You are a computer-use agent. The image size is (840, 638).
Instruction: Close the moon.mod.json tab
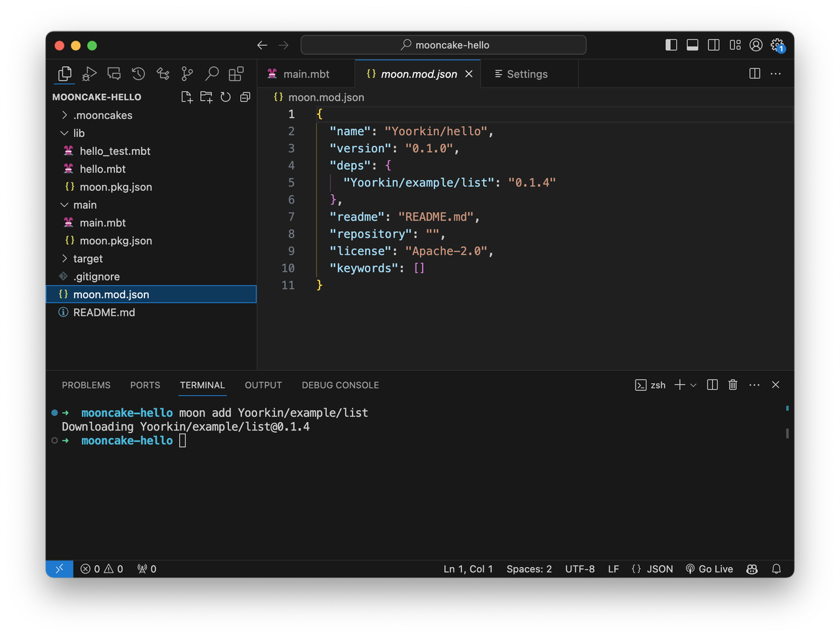click(x=469, y=74)
